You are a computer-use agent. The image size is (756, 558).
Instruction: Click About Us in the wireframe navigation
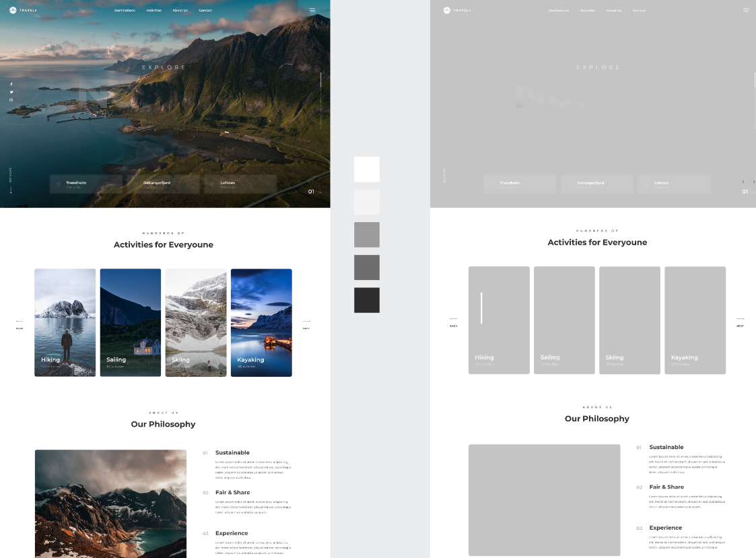coord(614,11)
